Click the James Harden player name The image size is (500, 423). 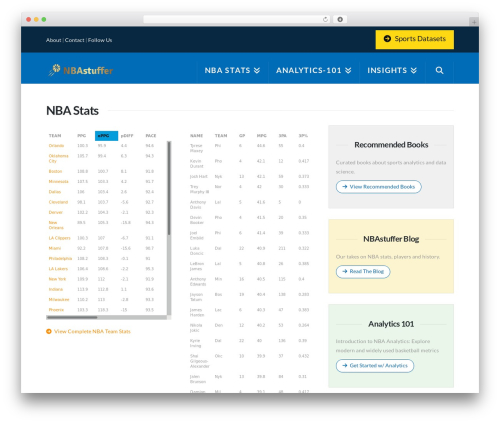click(x=197, y=312)
